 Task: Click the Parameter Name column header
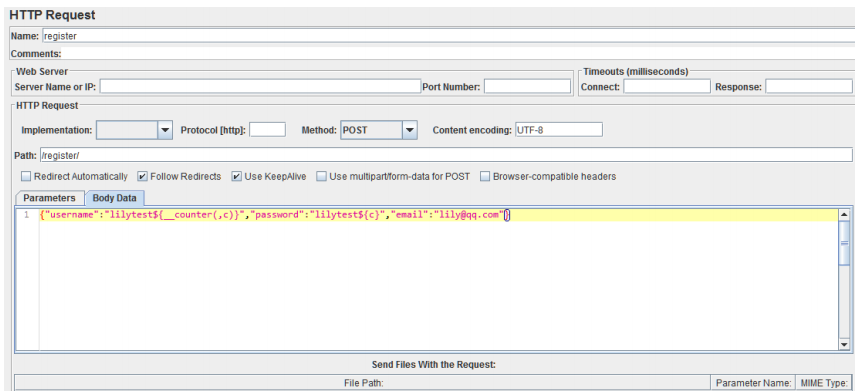(x=753, y=383)
